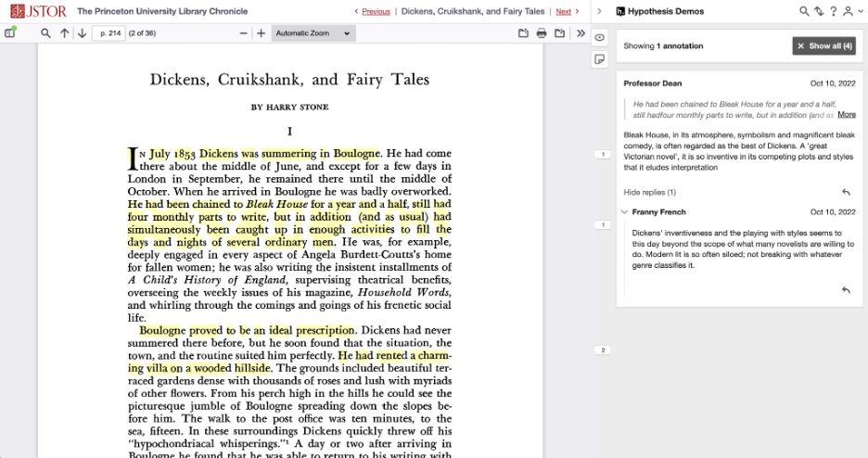Collapse the Hypothesis sidebar chevron
The width and height of the screenshot is (868, 458).
(599, 11)
